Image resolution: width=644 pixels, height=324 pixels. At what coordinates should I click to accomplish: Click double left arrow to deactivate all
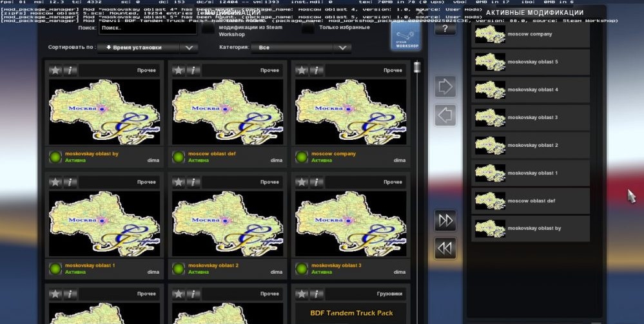445,247
